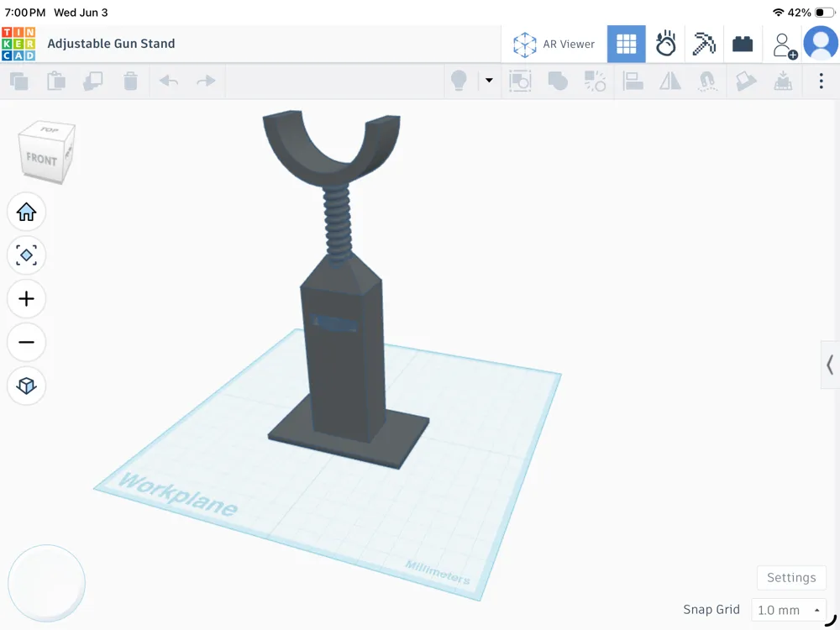
Task: Toggle the Cruise magnet tool
Action: [x=707, y=81]
